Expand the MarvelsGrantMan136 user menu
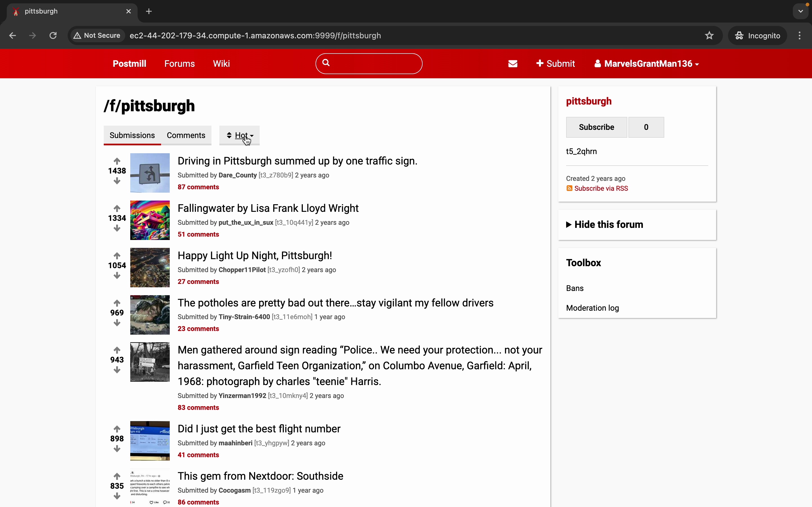Screen dimensions: 812x507 coord(646,64)
